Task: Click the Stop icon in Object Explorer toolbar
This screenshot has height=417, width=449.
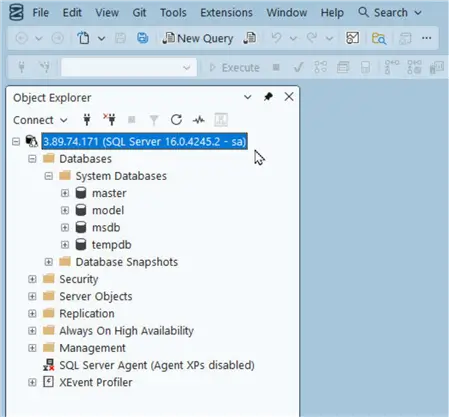Action: [x=132, y=120]
